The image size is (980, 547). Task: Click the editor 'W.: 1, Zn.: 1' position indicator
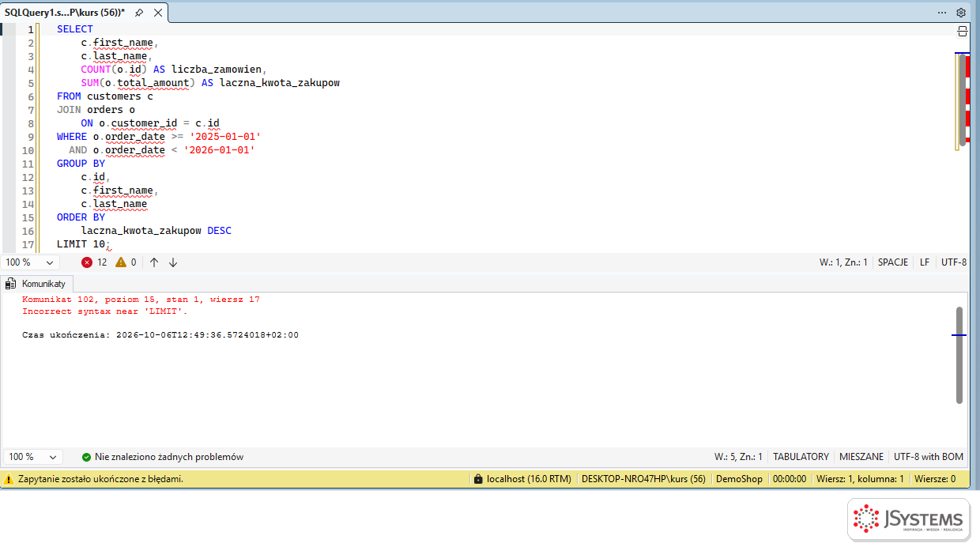point(844,262)
